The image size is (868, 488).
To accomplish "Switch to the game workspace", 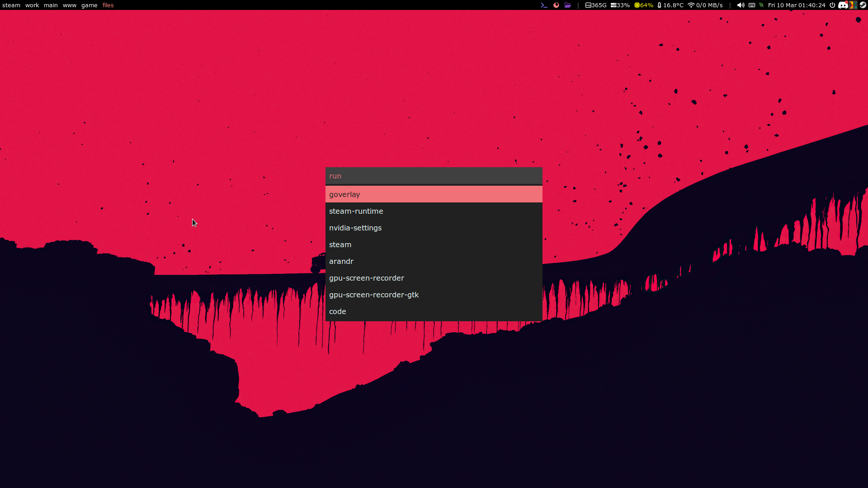I will (x=90, y=5).
